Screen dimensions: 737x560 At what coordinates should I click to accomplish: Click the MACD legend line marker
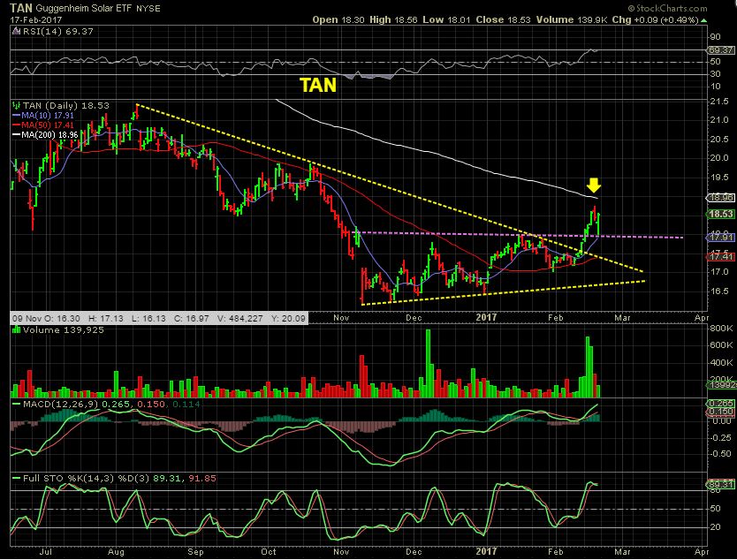pos(17,404)
